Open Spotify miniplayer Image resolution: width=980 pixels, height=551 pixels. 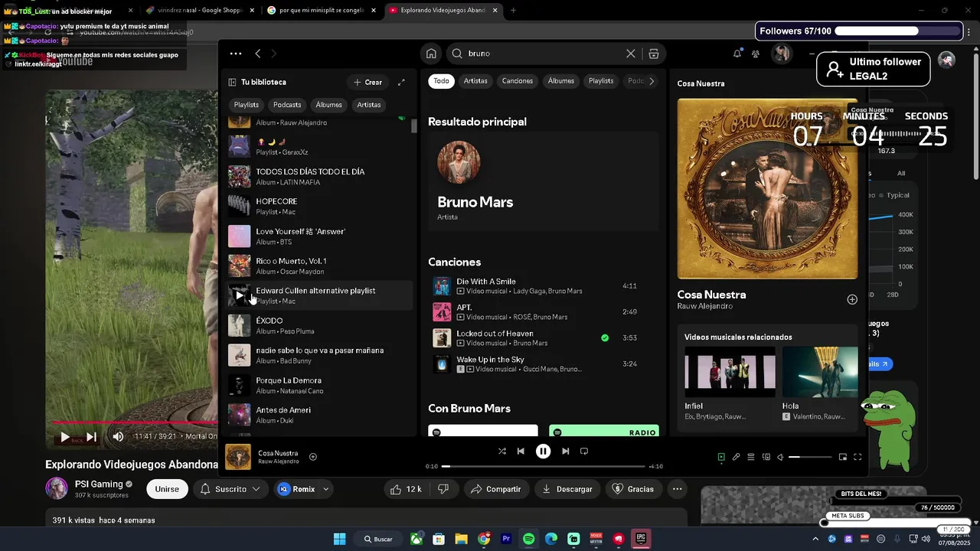coord(843,457)
